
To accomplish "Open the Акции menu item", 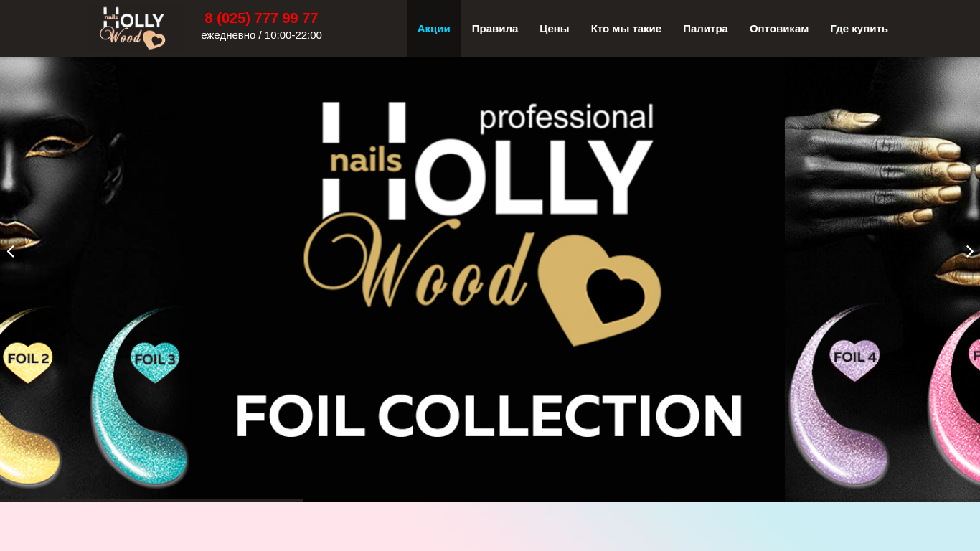I will pyautogui.click(x=434, y=29).
